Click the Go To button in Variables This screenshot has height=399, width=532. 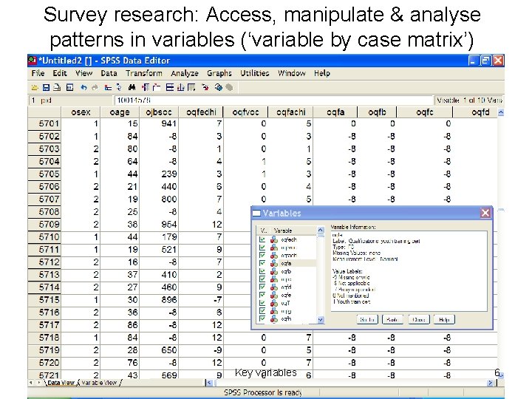pos(367,320)
